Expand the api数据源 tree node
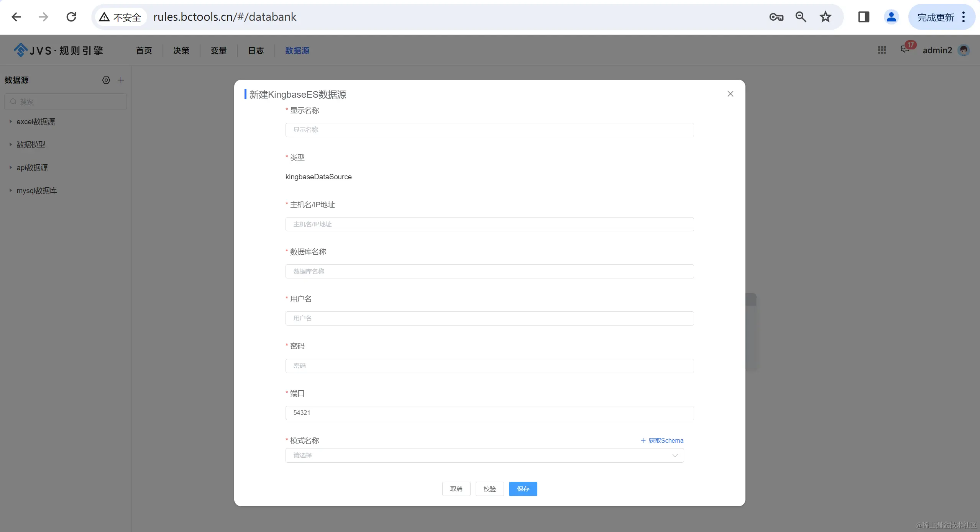The height and width of the screenshot is (532, 980). coord(11,167)
